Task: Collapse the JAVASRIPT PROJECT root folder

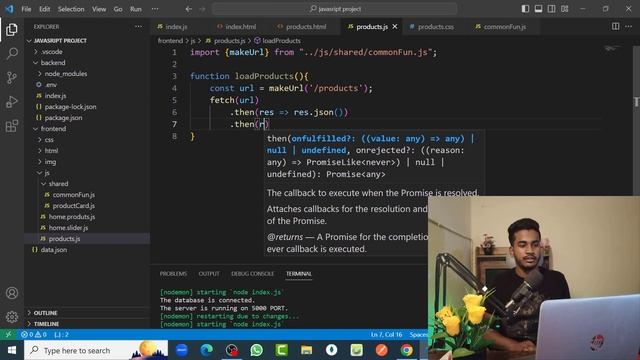Action: click(87, 41)
